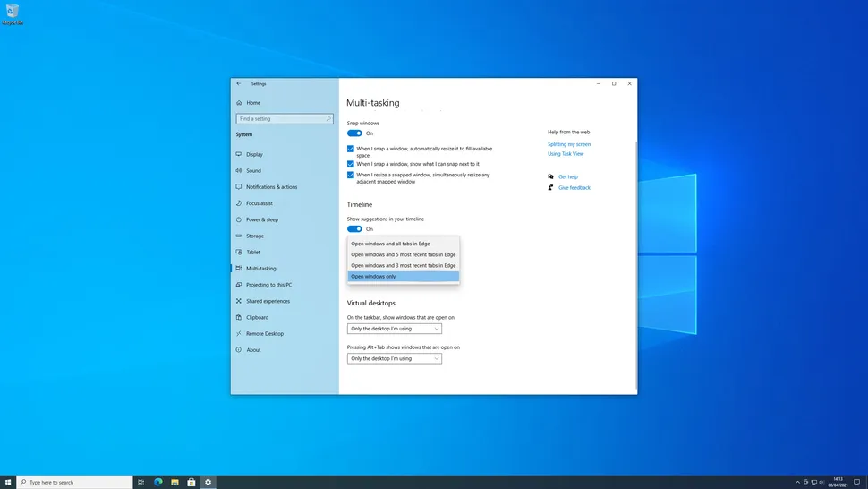Screen dimensions: 868x489
Task: Open the Using Task View help link
Action: click(566, 154)
